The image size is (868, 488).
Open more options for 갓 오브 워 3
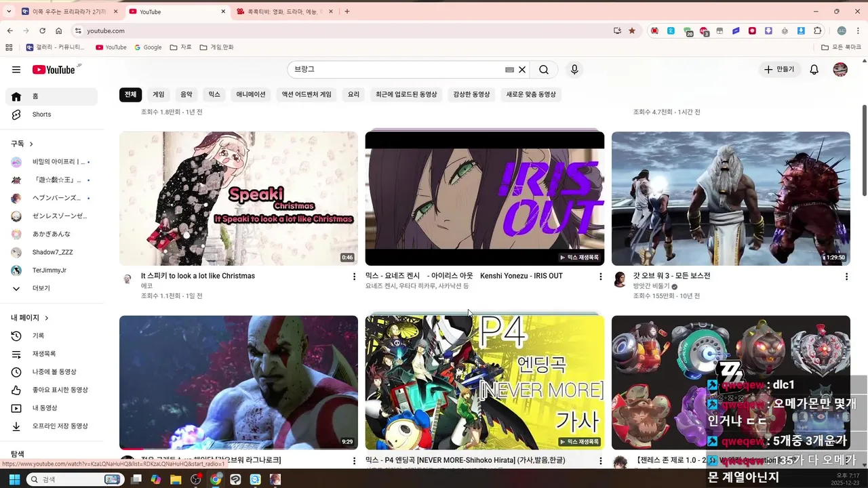pyautogui.click(x=846, y=277)
